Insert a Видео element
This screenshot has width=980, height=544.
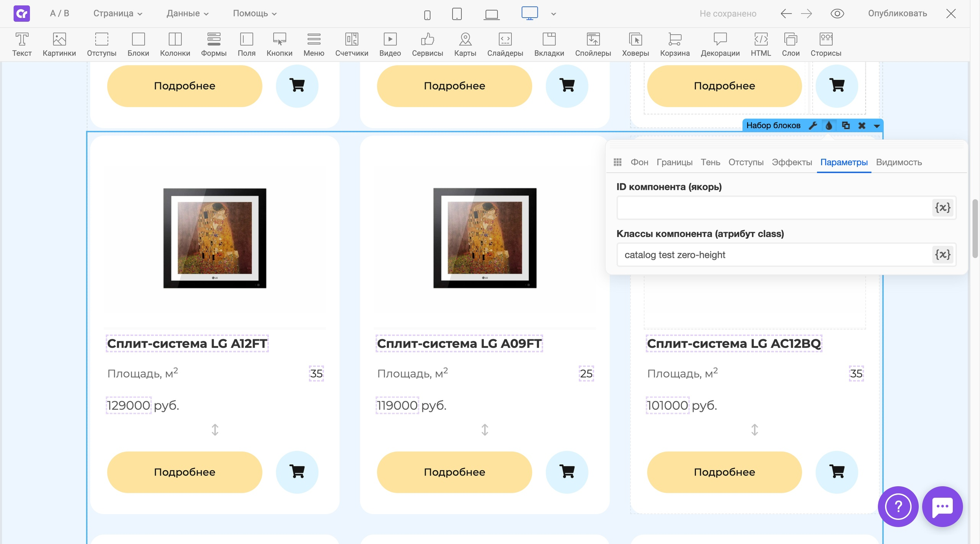point(390,44)
